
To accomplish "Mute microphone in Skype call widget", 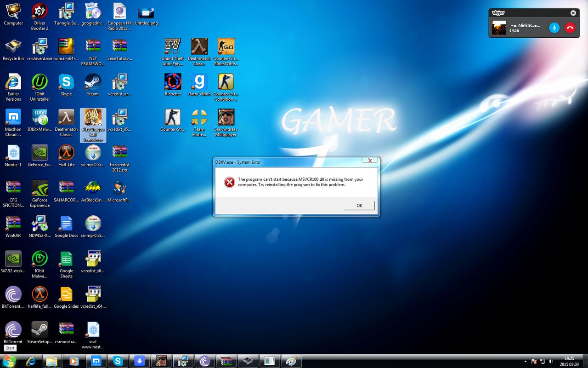I will coord(554,28).
